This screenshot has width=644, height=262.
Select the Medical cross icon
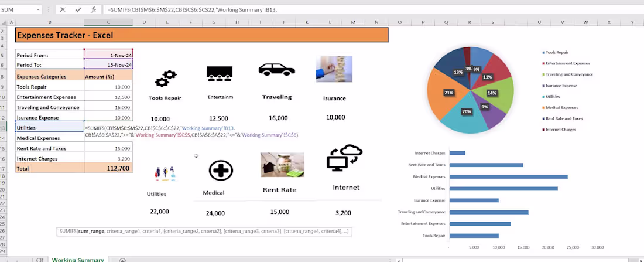(221, 171)
